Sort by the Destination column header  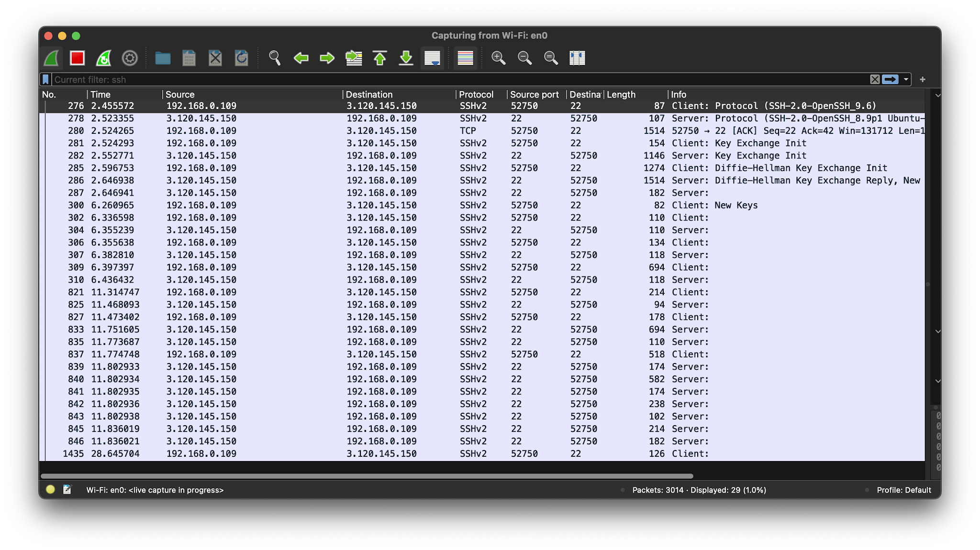click(399, 95)
